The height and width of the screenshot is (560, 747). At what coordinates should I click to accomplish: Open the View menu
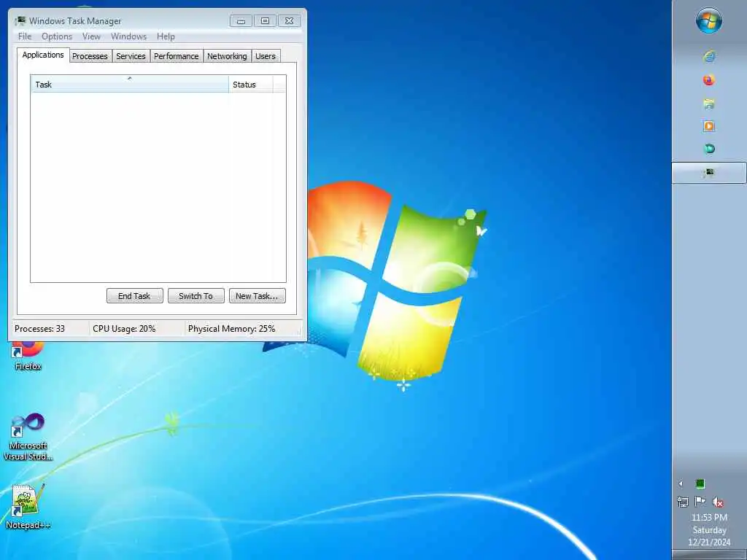tap(91, 36)
